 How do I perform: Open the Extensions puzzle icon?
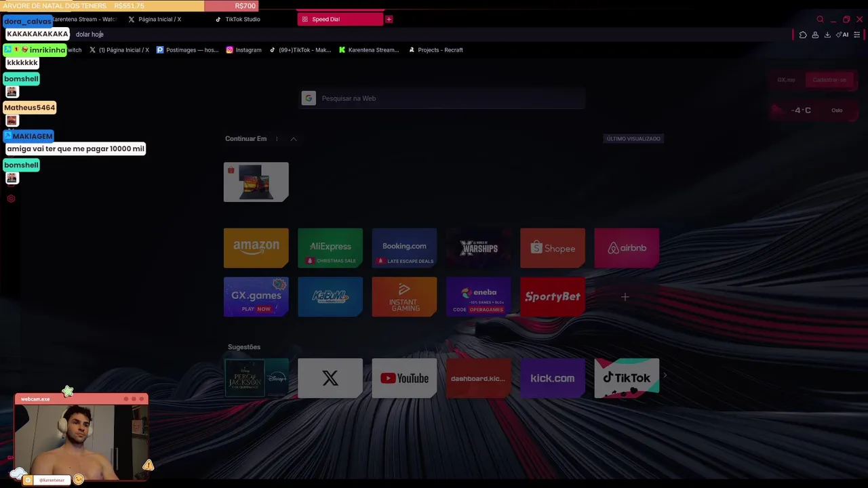[x=803, y=35]
